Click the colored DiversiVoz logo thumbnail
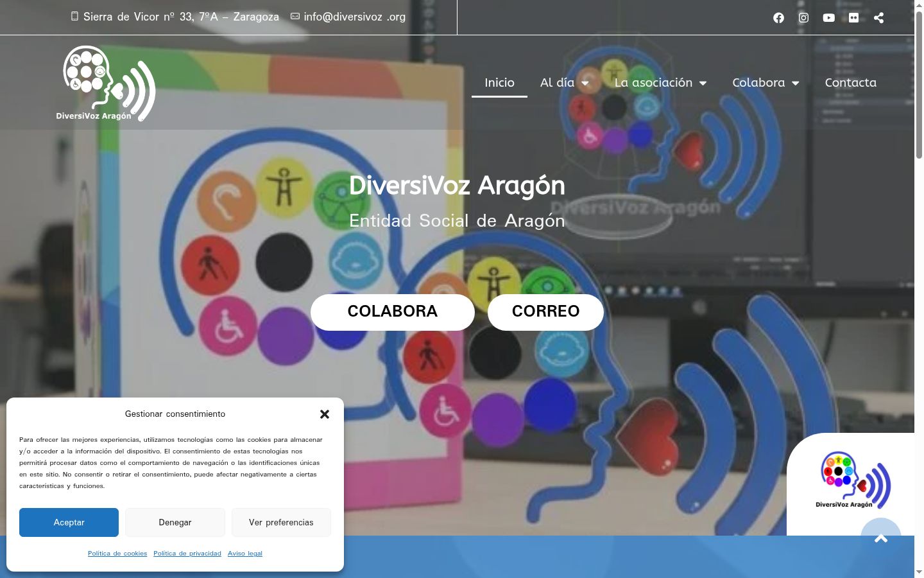 852,480
